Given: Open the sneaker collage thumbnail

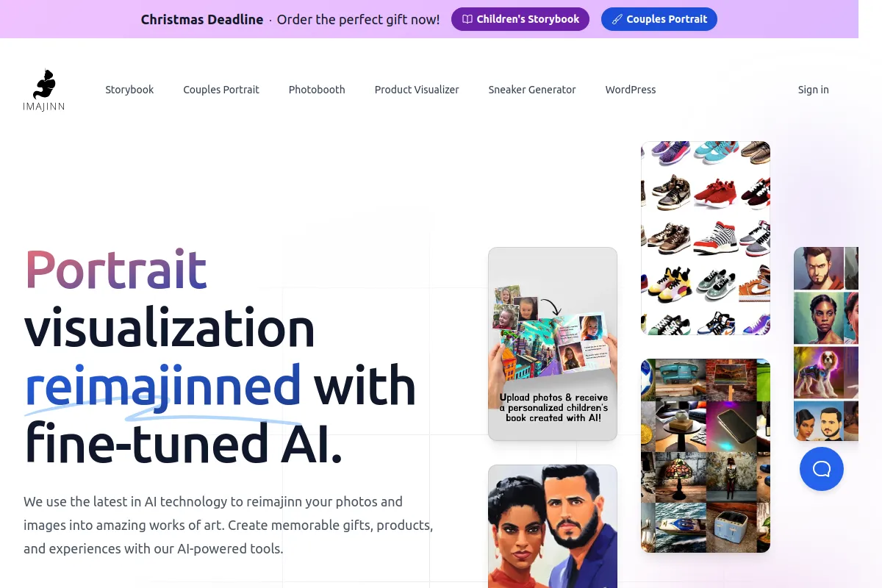Looking at the screenshot, I should (706, 238).
